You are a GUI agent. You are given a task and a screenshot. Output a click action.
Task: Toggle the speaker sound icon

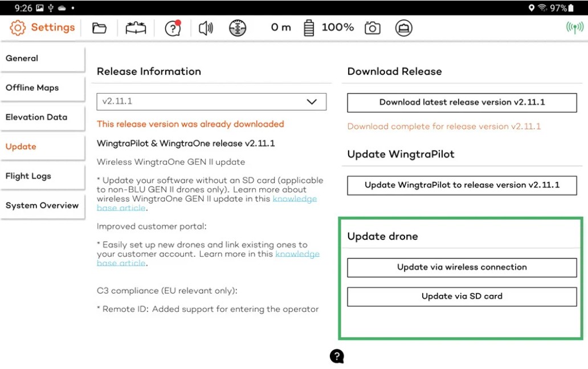click(206, 28)
